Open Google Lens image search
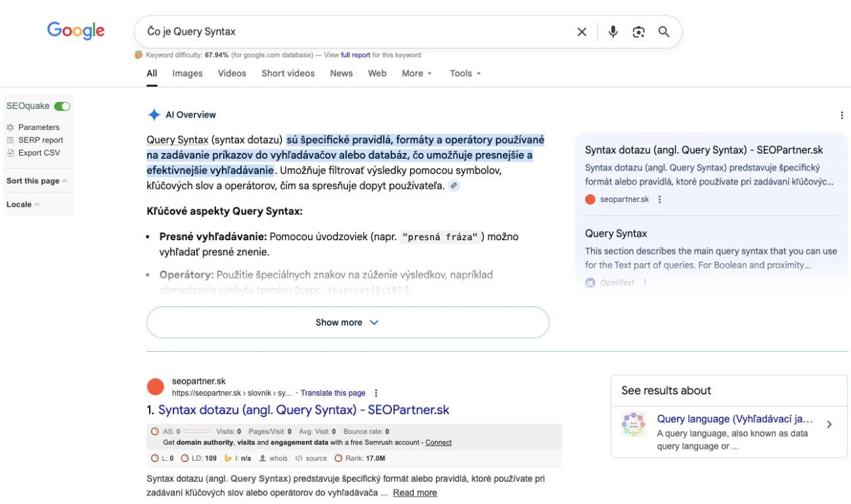 (x=638, y=31)
